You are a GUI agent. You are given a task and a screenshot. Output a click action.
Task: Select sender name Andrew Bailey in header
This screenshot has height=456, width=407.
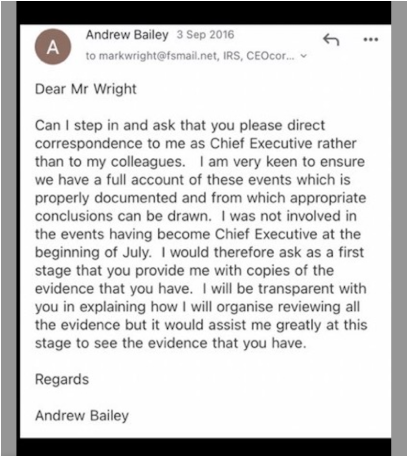click(127, 35)
